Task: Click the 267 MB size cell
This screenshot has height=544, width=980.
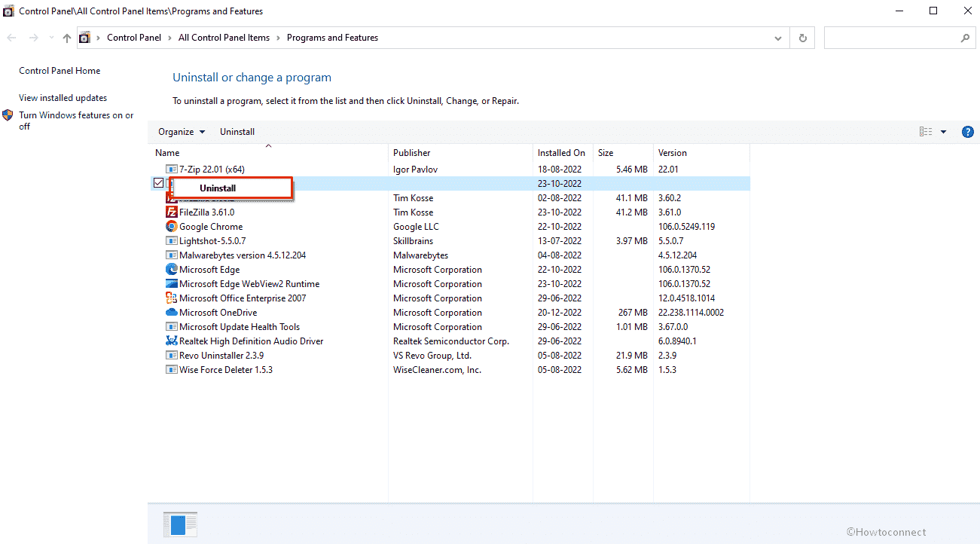Action: click(633, 313)
